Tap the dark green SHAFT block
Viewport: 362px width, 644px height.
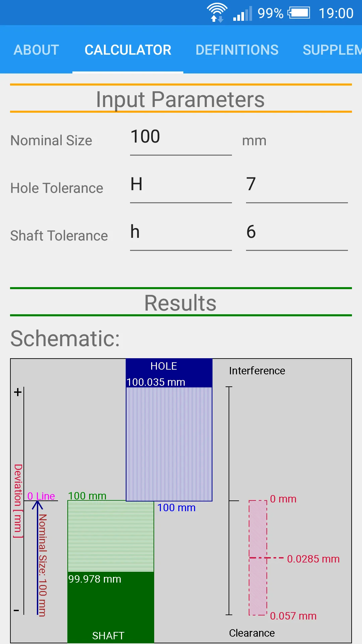pyautogui.click(x=111, y=607)
